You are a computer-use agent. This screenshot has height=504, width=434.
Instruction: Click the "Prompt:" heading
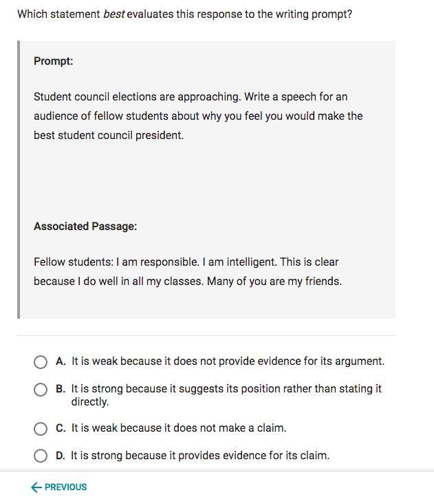[54, 61]
